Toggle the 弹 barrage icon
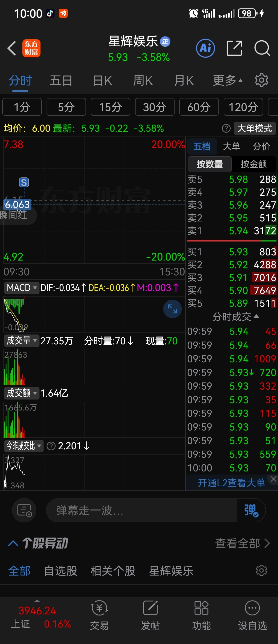The height and width of the screenshot is (644, 278). [x=251, y=510]
